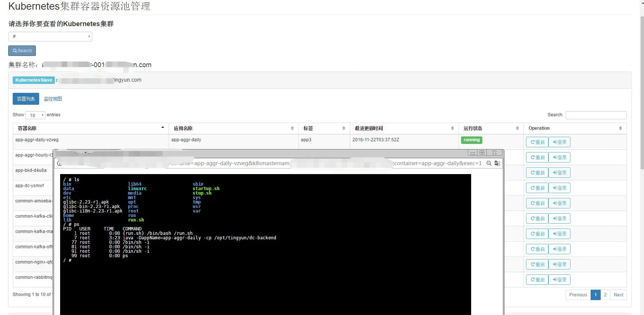Open the entries-per-page dropdown showing 10
Image resolution: width=644 pixels, height=315 pixels.
(35, 115)
